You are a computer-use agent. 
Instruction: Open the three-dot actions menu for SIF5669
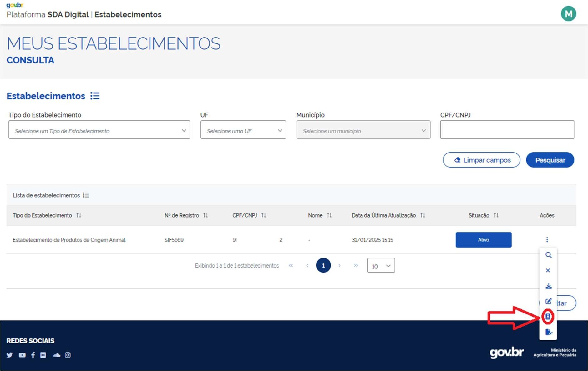coord(547,240)
